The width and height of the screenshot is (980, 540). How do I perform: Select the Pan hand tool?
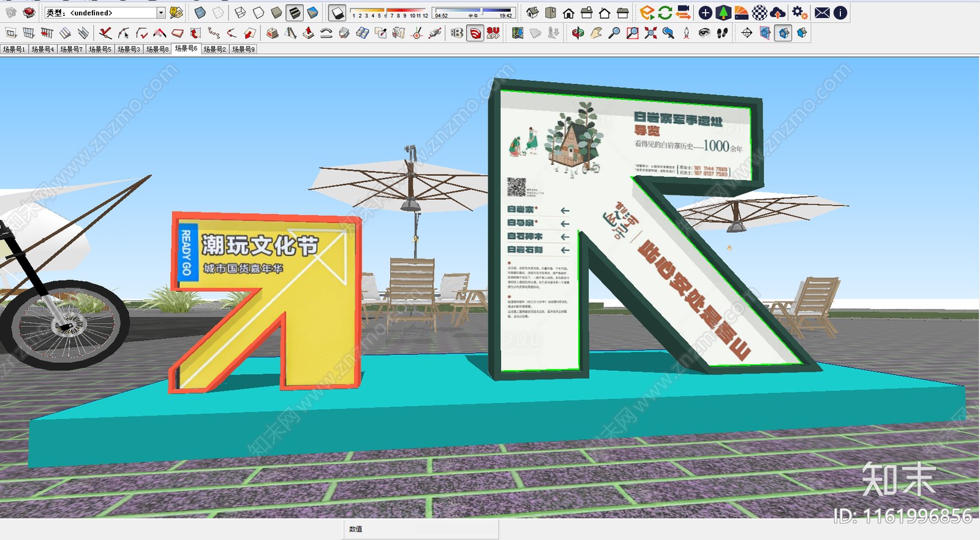[596, 33]
